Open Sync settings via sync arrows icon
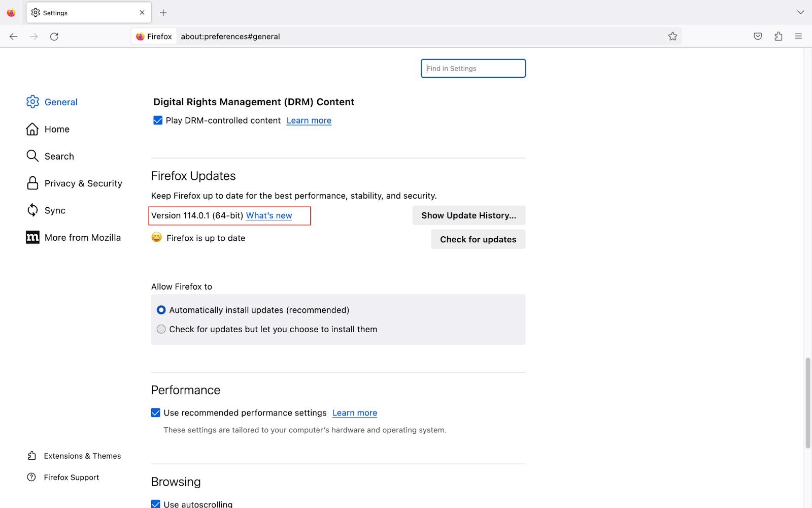Image resolution: width=812 pixels, height=508 pixels. pyautogui.click(x=32, y=210)
